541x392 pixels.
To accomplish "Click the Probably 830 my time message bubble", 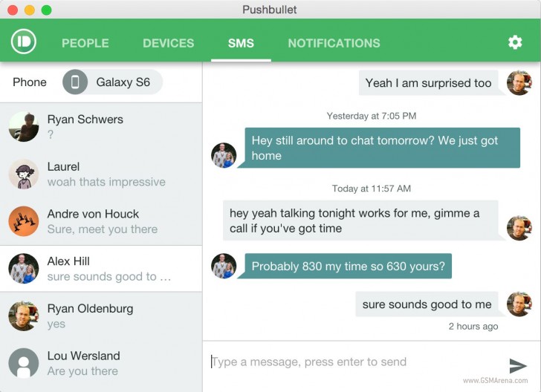I will (348, 267).
